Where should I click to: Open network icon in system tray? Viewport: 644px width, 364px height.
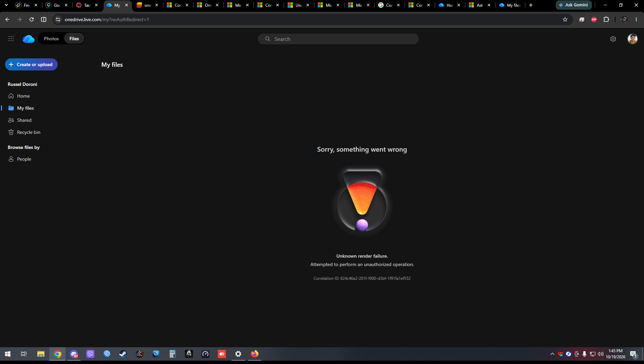coord(593,354)
